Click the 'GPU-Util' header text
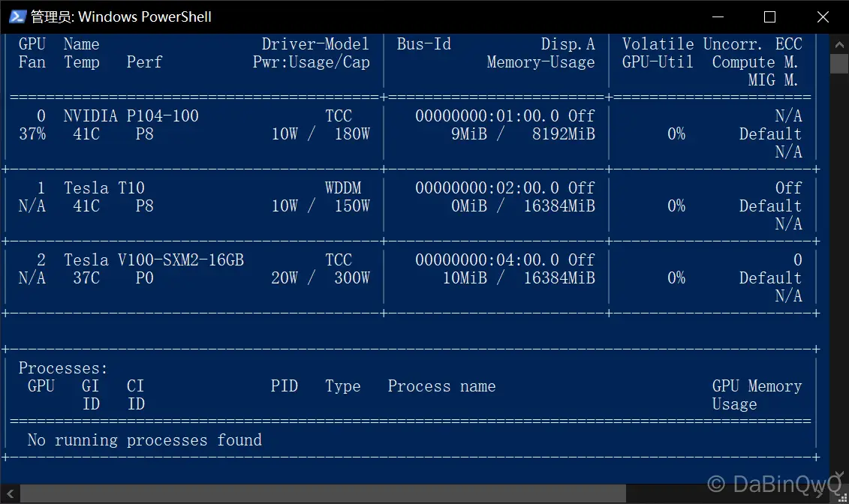 (x=658, y=61)
